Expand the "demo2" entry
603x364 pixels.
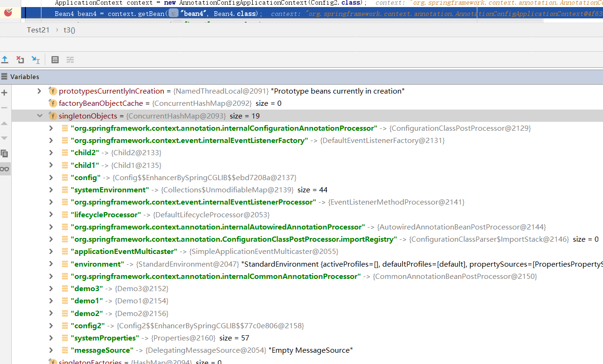[51, 313]
